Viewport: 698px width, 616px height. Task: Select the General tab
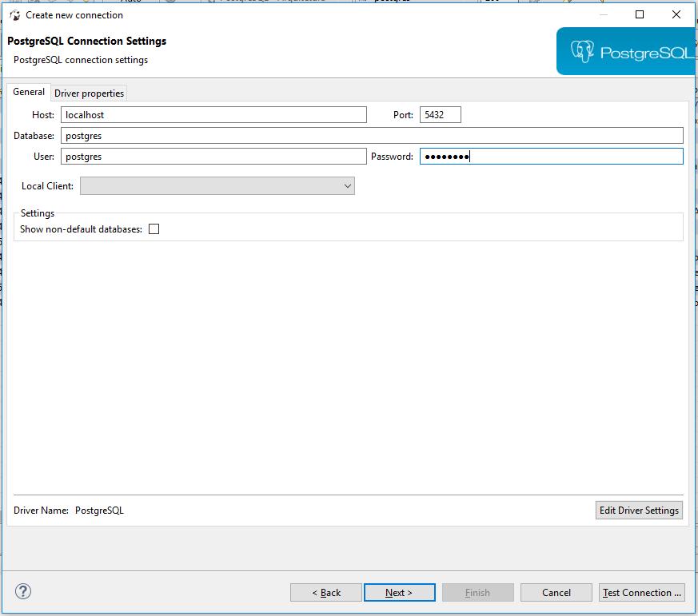(x=29, y=91)
